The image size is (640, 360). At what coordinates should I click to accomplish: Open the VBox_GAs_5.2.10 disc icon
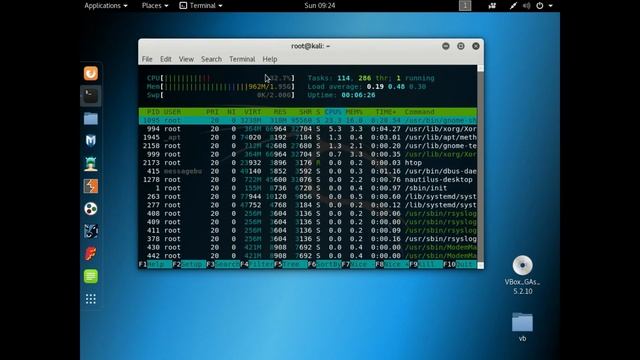522,266
